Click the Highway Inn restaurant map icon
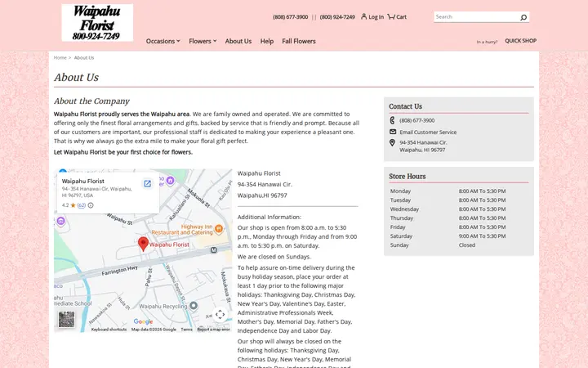Screen dimensions: 588x368 tap(219, 228)
